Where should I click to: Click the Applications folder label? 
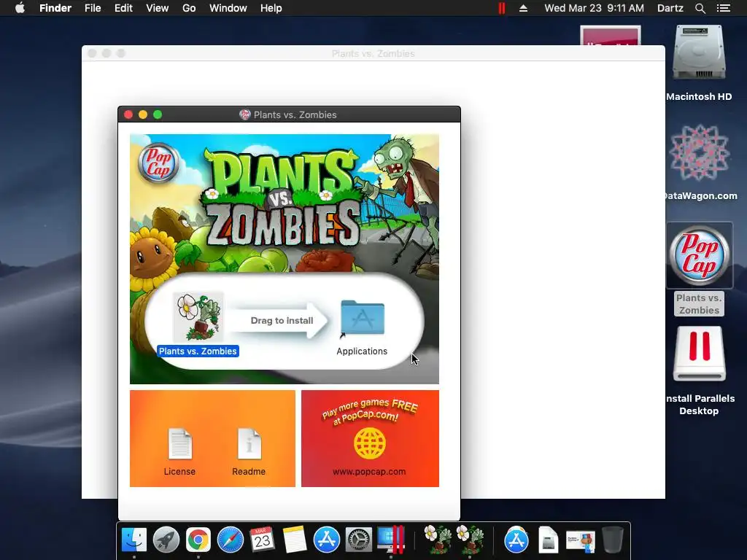(x=362, y=351)
